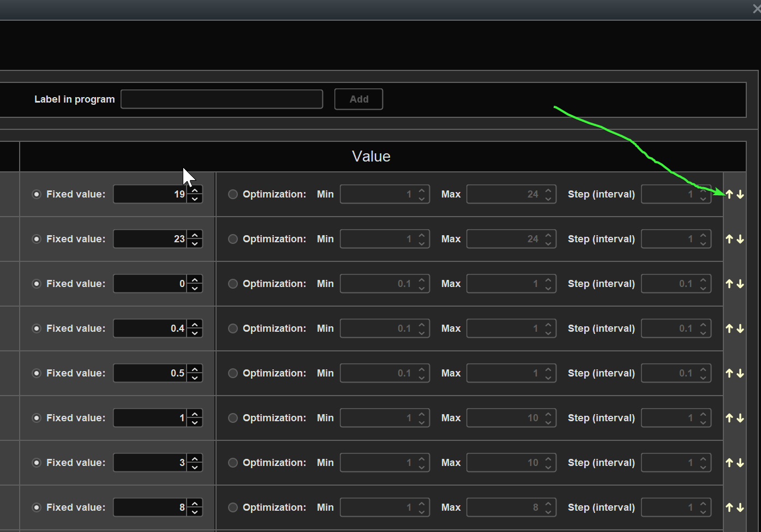The image size is (761, 532).
Task: Select Fixed value radio in the 0.4 row
Action: [x=37, y=328]
